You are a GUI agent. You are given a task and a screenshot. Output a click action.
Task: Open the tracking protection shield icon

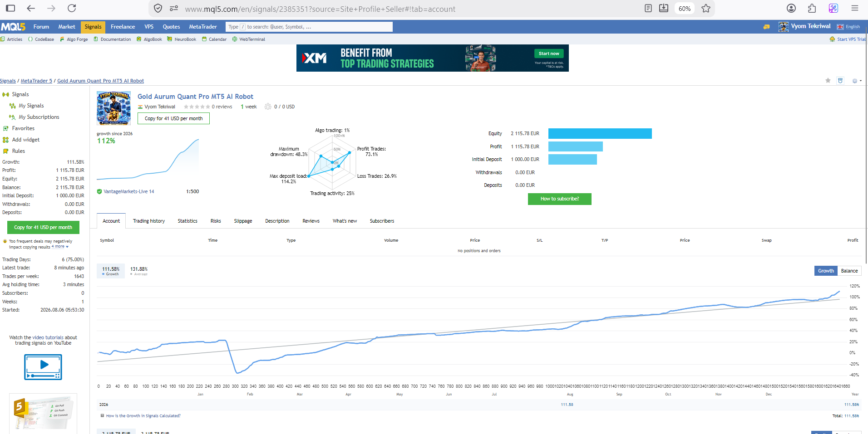point(158,8)
